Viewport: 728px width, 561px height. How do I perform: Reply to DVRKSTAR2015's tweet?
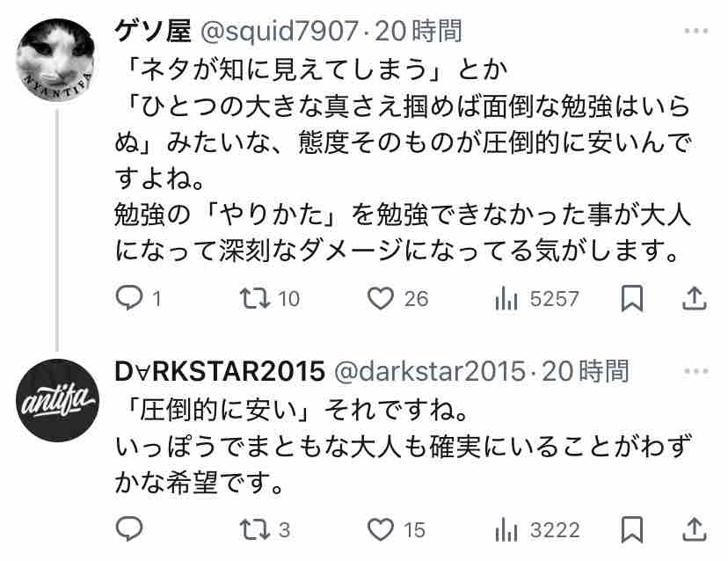(x=129, y=529)
